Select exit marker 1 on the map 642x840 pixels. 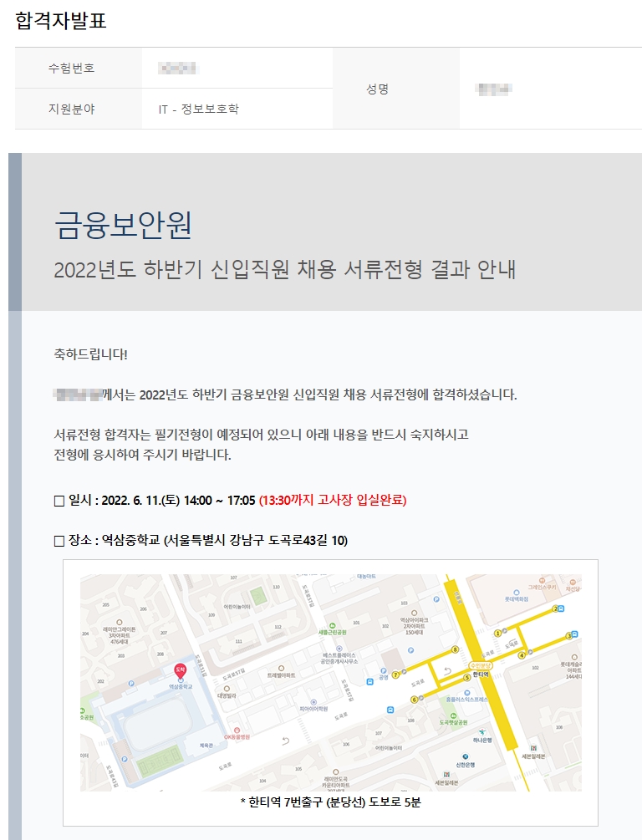click(497, 634)
